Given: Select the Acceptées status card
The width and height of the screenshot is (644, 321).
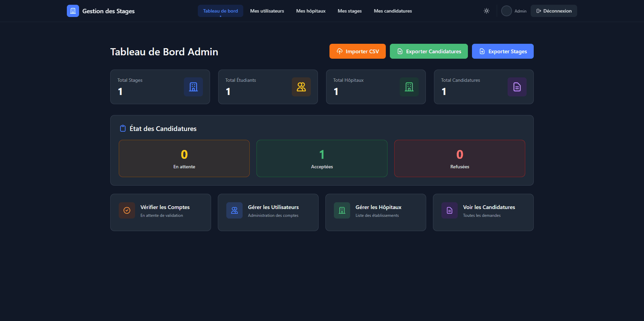Looking at the screenshot, I should (x=322, y=158).
